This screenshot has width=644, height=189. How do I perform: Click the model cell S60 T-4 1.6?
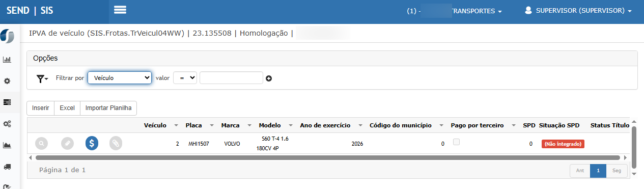pyautogui.click(x=272, y=144)
